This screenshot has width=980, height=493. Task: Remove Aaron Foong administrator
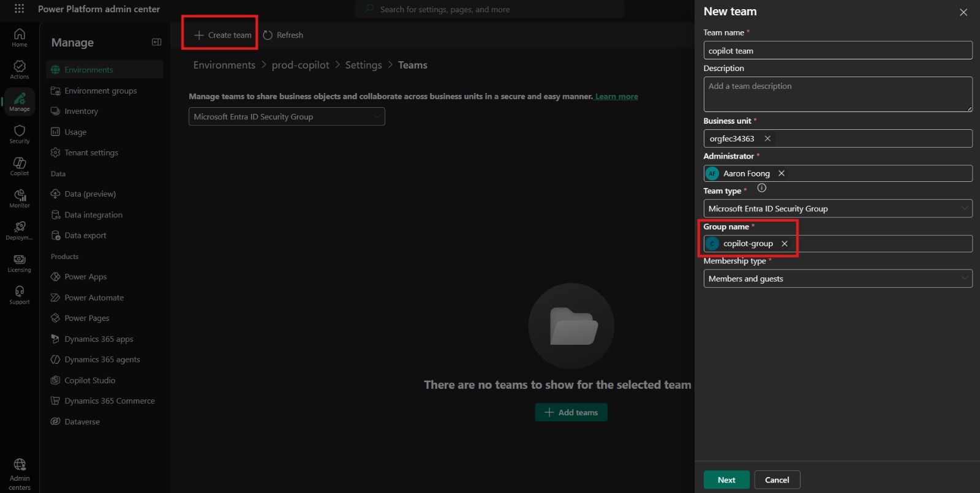point(782,173)
